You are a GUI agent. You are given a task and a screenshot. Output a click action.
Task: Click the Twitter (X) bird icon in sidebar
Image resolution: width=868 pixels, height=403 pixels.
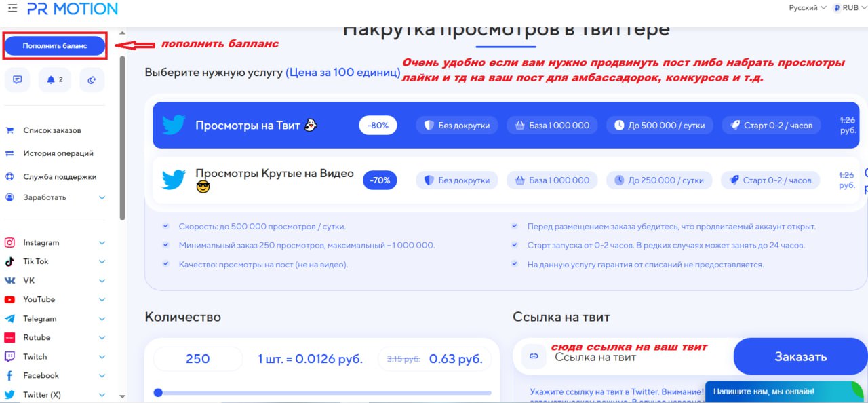pyautogui.click(x=10, y=394)
